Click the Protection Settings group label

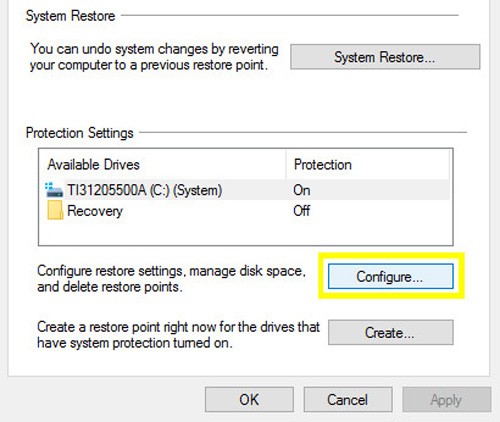pos(80,133)
